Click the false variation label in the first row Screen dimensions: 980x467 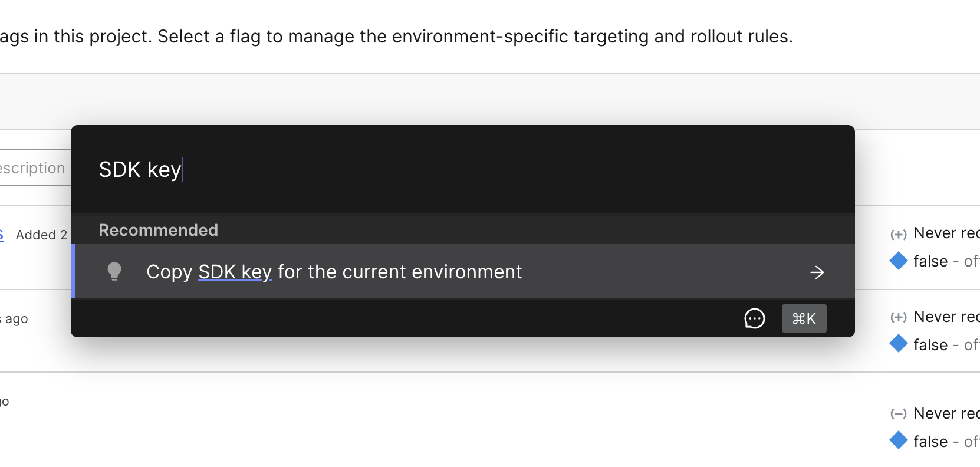coord(930,261)
